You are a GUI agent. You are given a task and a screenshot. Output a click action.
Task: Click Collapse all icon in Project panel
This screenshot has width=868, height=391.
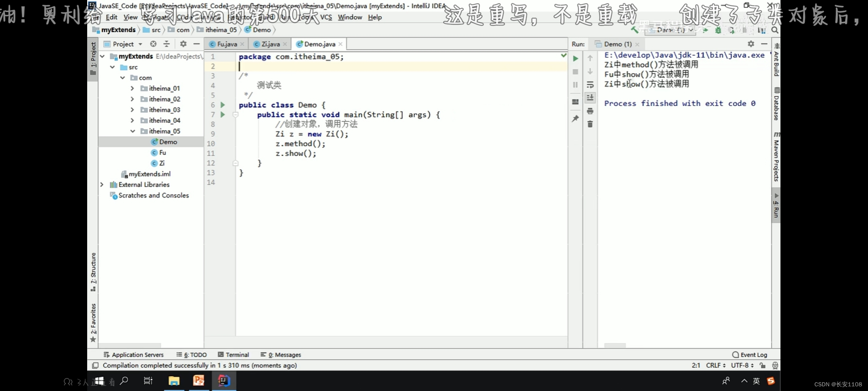click(166, 44)
